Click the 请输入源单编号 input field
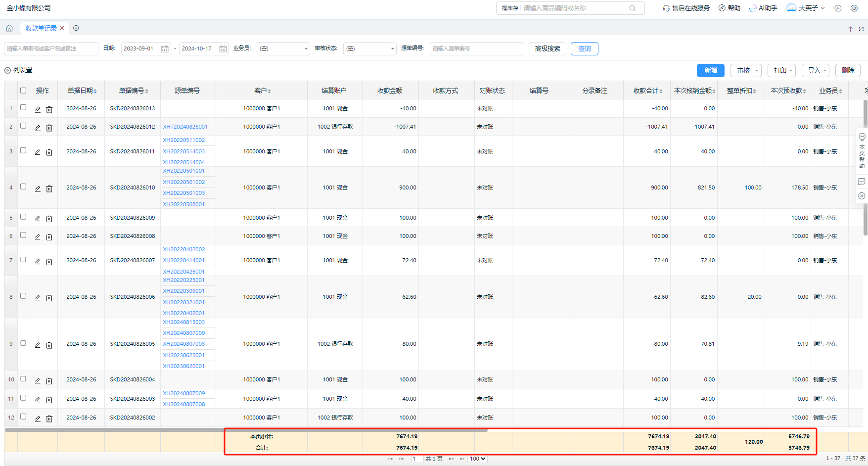 (477, 48)
